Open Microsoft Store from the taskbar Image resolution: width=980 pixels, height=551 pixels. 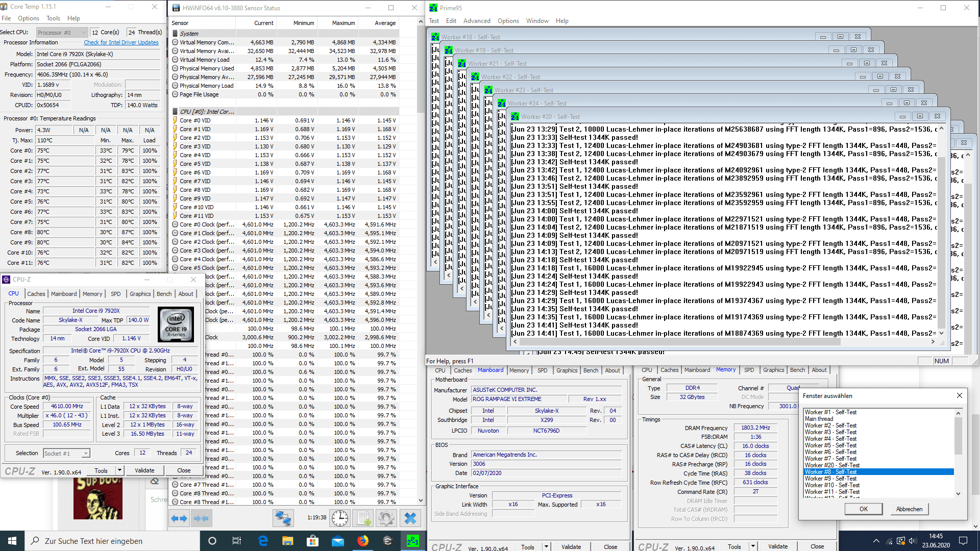pos(313,541)
